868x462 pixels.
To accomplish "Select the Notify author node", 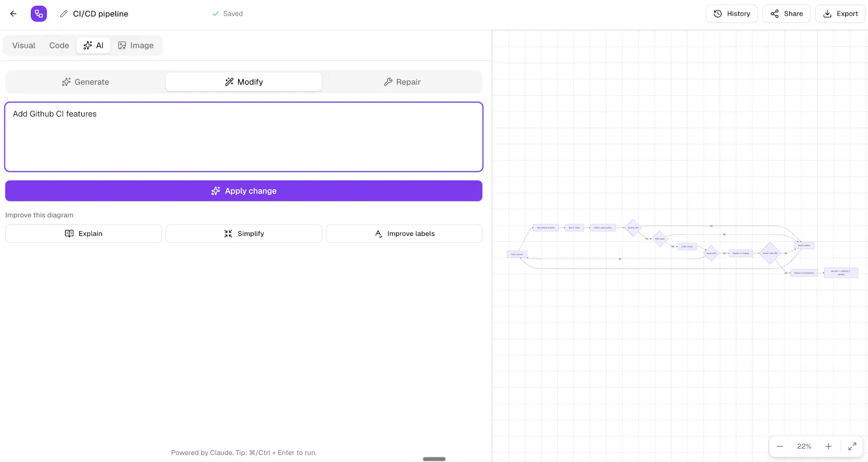I will 804,246.
